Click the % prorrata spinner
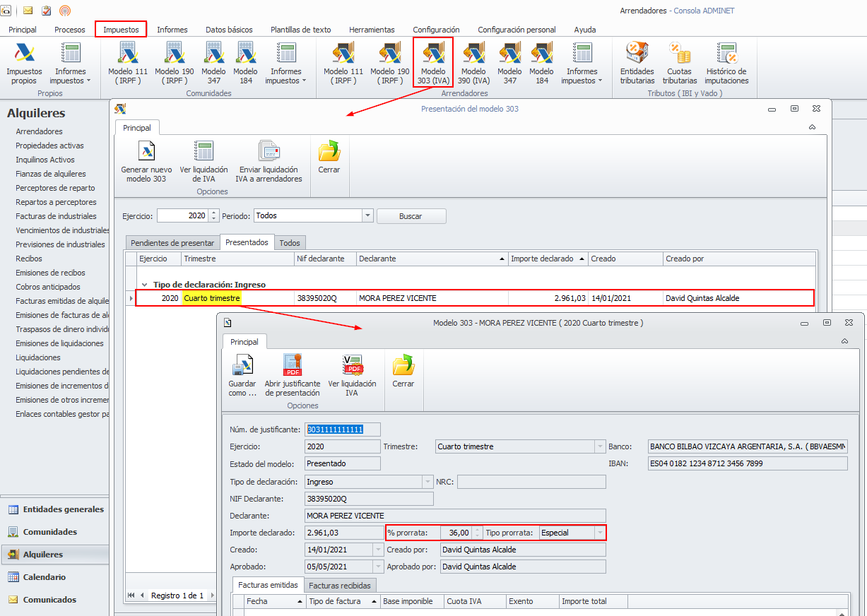This screenshot has width=867, height=616. (x=477, y=533)
